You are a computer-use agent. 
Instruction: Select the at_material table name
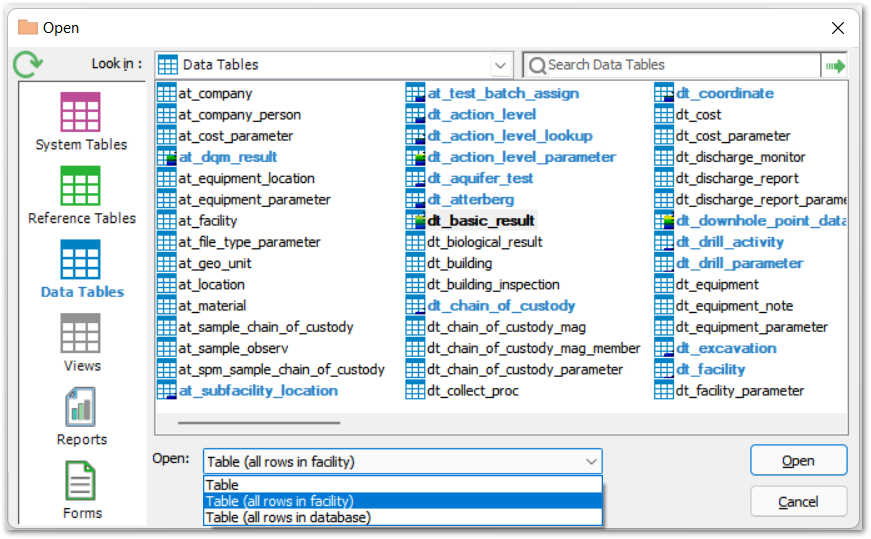(212, 306)
